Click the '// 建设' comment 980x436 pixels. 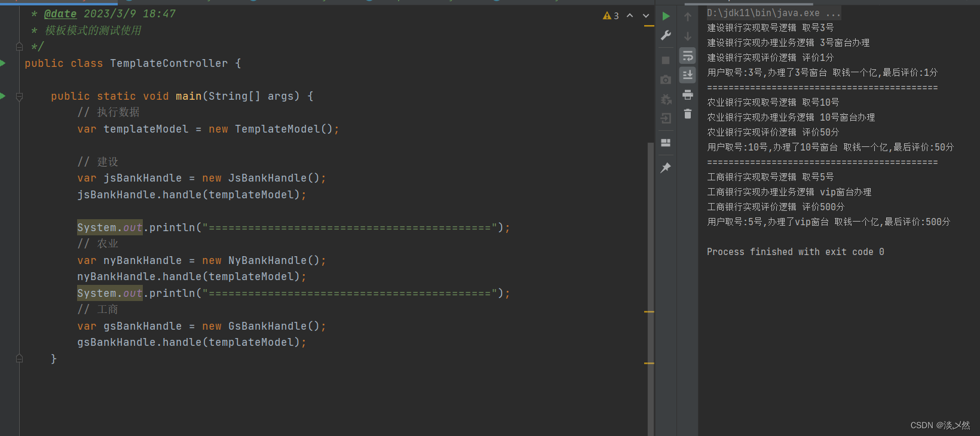point(98,162)
